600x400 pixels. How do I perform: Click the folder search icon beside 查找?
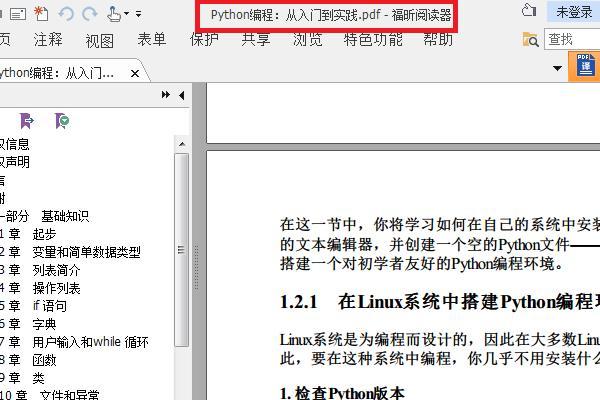530,39
